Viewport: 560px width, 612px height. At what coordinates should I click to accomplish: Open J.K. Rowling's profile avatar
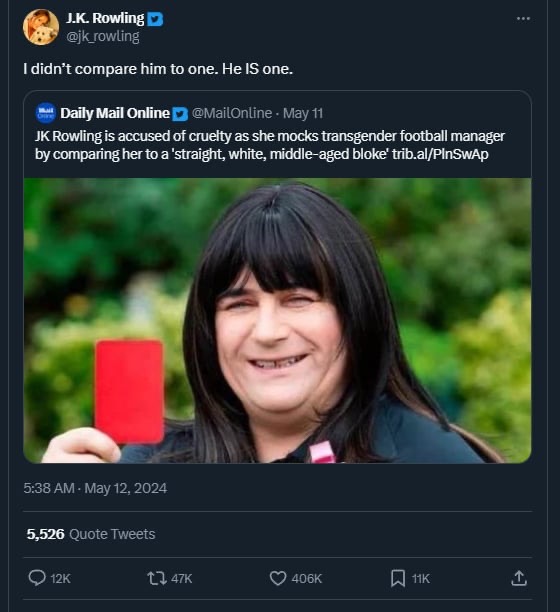click(41, 27)
